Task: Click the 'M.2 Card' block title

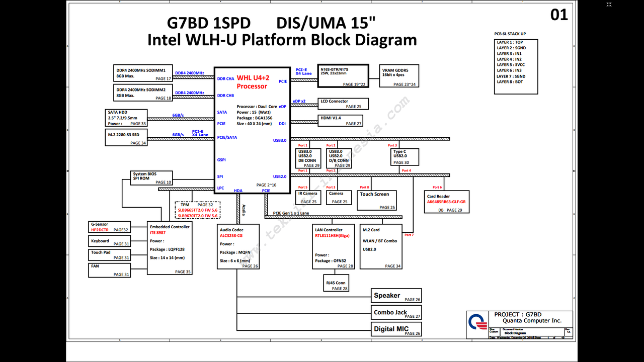Action: coord(371,230)
